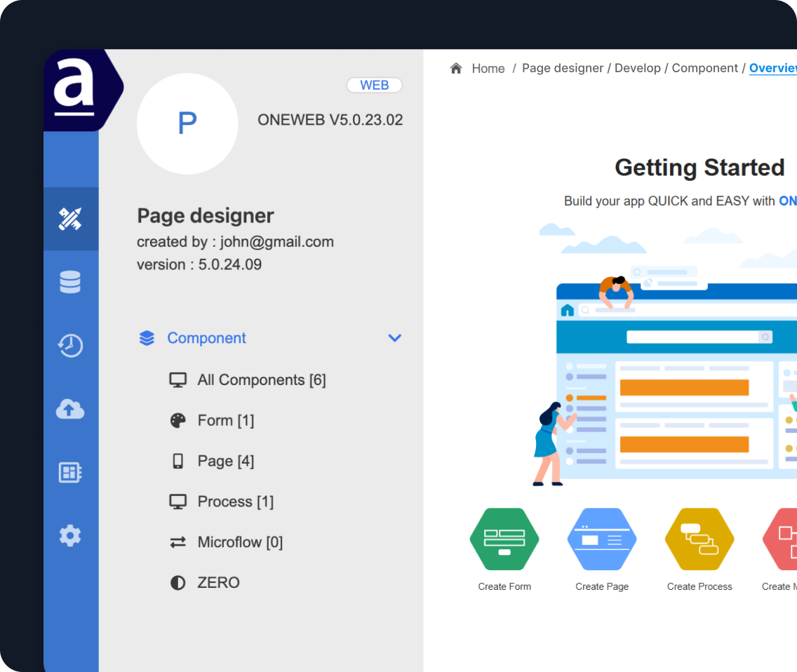Click the Home icon in the breadcrumb

pyautogui.click(x=456, y=67)
